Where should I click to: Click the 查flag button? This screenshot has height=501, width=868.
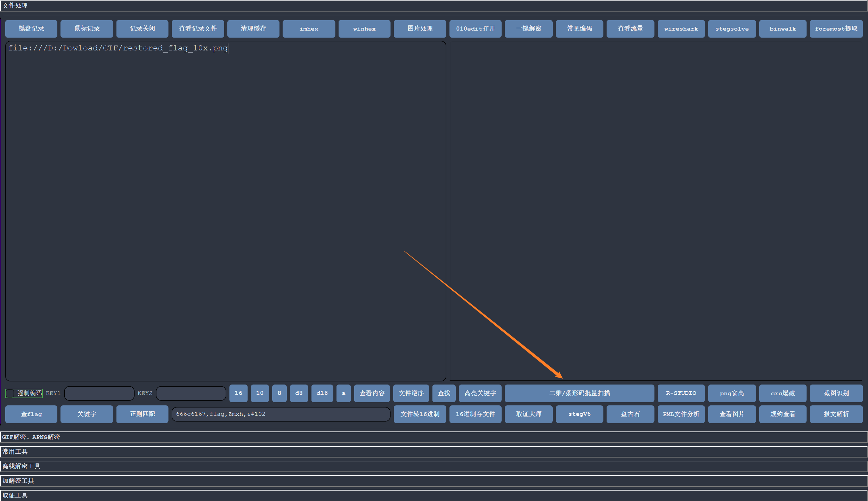31,414
